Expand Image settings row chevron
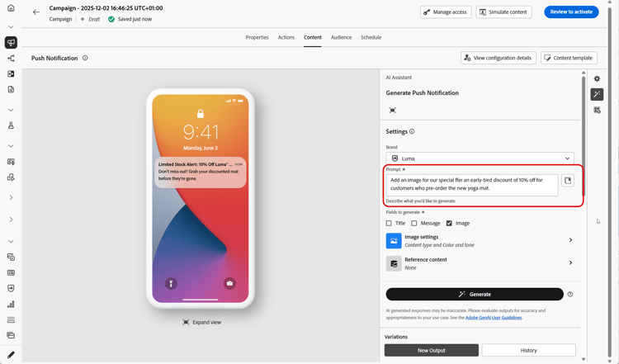The height and width of the screenshot is (364, 619). (571, 240)
